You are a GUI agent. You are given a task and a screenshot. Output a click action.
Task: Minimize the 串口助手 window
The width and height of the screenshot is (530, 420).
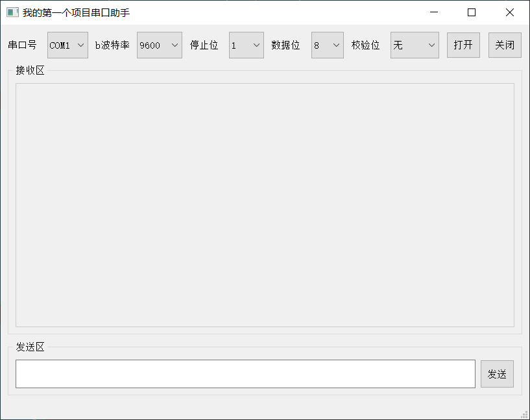[x=434, y=12]
